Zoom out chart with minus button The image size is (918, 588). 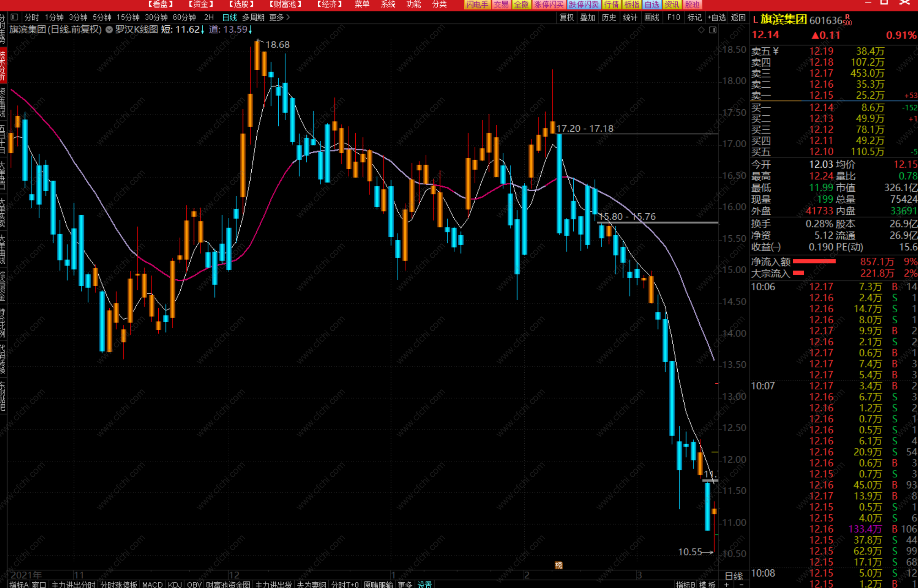[x=741, y=584]
